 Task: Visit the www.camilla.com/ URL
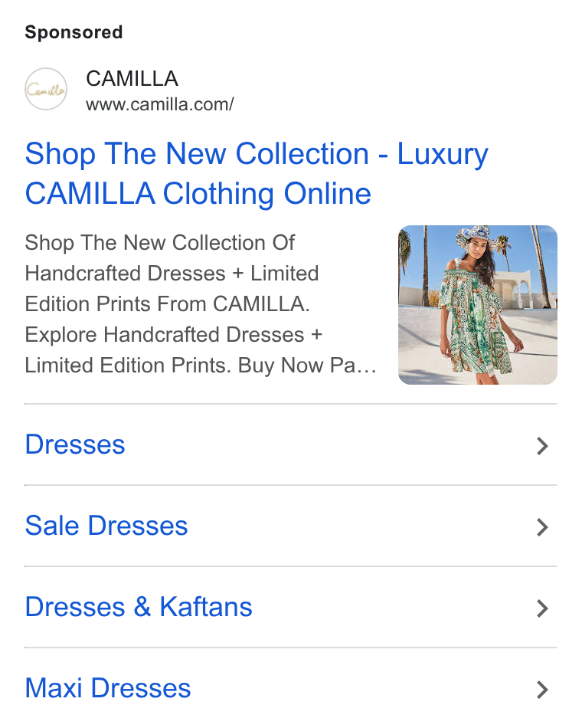click(x=159, y=104)
